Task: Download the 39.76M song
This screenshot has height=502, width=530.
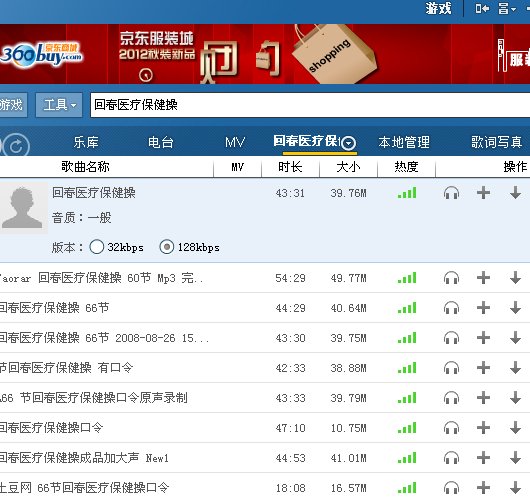Action: pyautogui.click(x=515, y=193)
